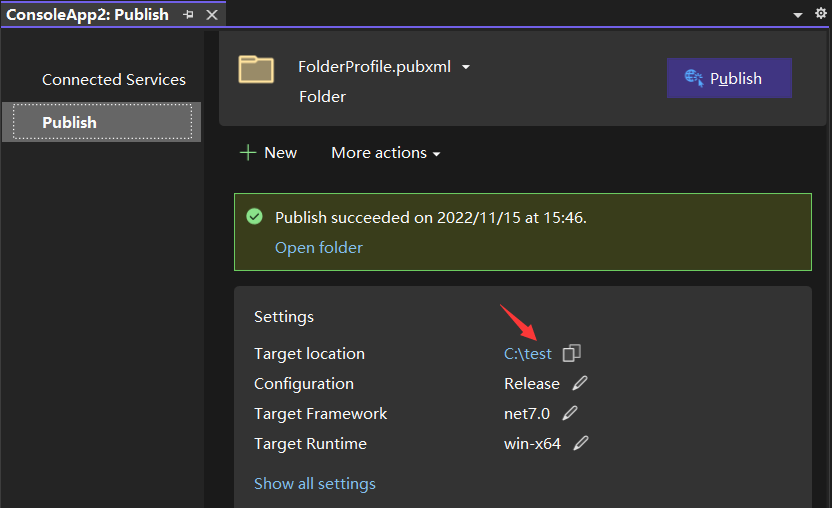Create a new publish profile with New
Viewport: 832px width, 508px height.
pos(268,153)
